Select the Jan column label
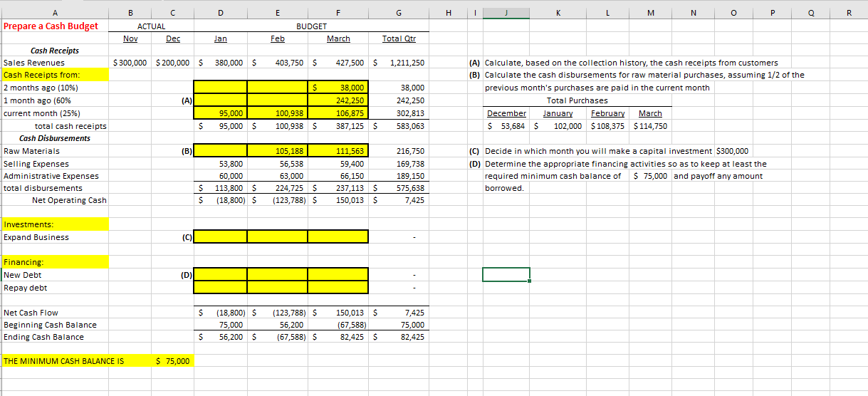 click(x=221, y=38)
